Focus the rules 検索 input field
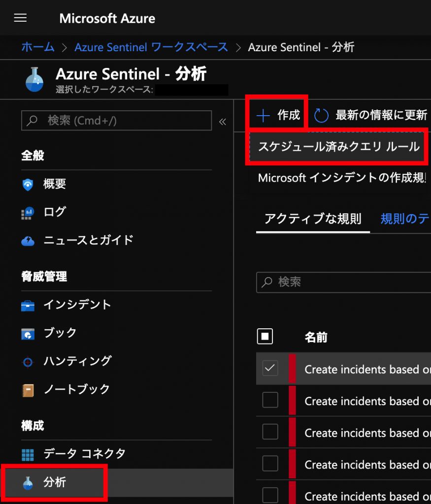This screenshot has height=504, width=431. [x=343, y=282]
